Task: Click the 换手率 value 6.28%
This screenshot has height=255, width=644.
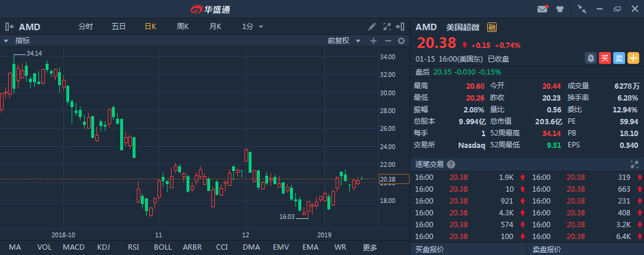Action: pos(629,98)
